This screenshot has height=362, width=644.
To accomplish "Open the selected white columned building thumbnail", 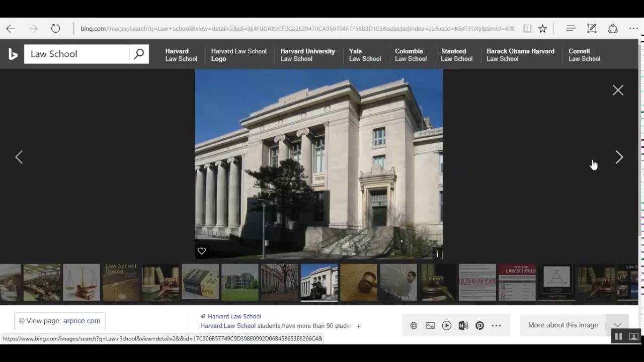I will (319, 282).
